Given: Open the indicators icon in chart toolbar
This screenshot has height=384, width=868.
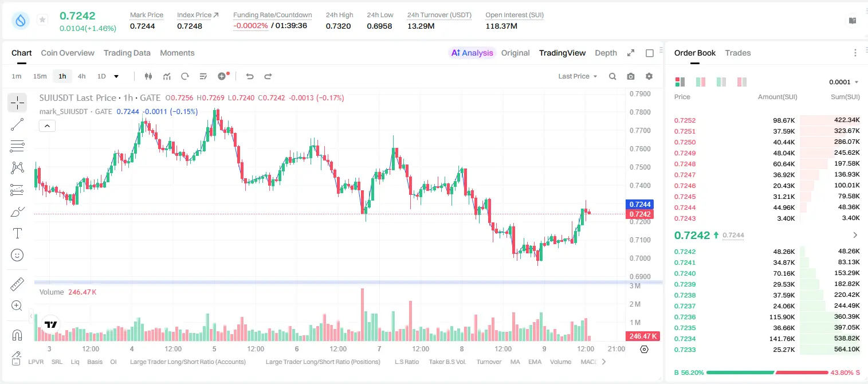Looking at the screenshot, I should click(x=167, y=76).
